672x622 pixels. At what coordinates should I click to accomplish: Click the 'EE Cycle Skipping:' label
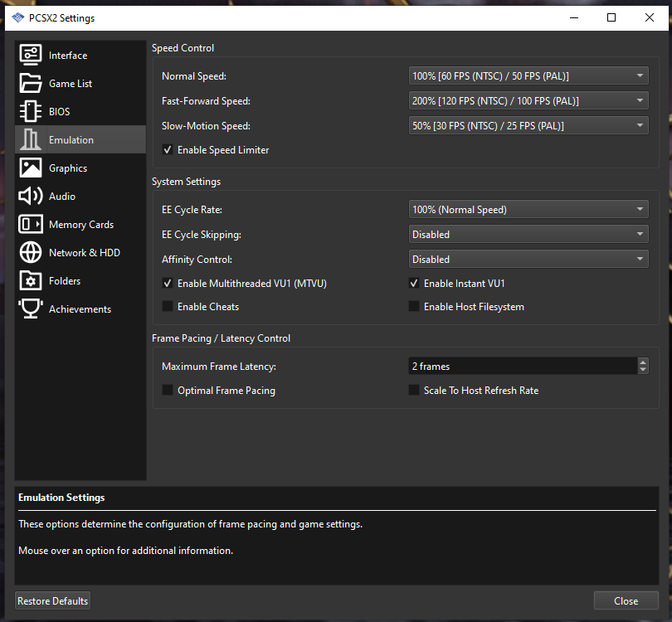pyautogui.click(x=202, y=235)
